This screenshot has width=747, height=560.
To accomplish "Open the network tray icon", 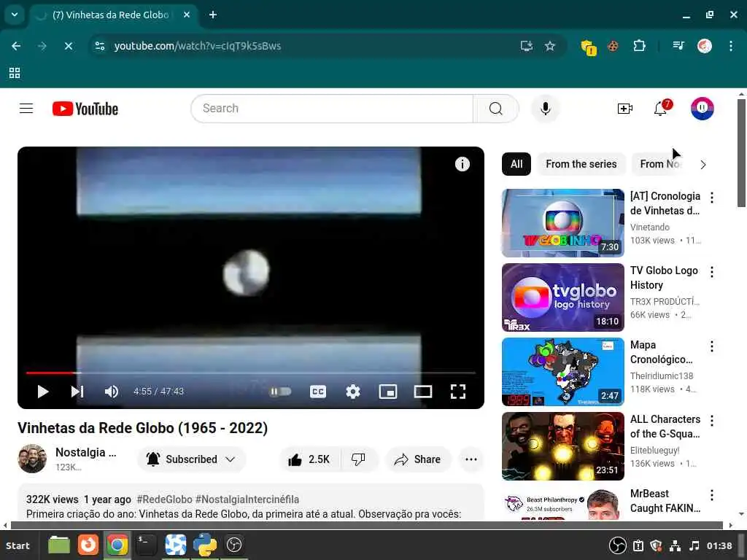I will point(675,545).
